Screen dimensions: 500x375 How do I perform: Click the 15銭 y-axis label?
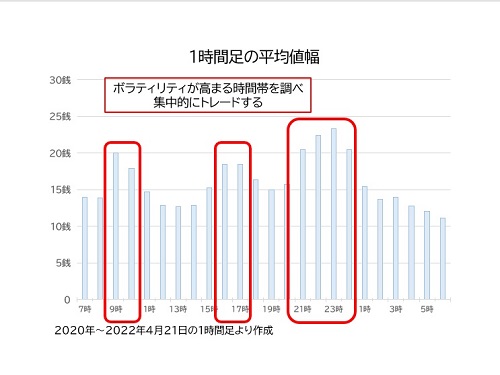point(60,190)
